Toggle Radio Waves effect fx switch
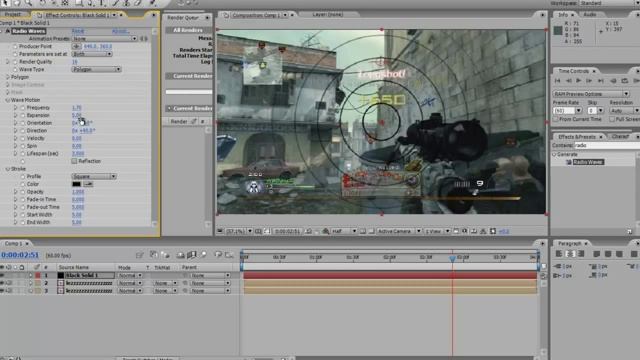Viewport: 640px width, 360px height. click(7, 31)
